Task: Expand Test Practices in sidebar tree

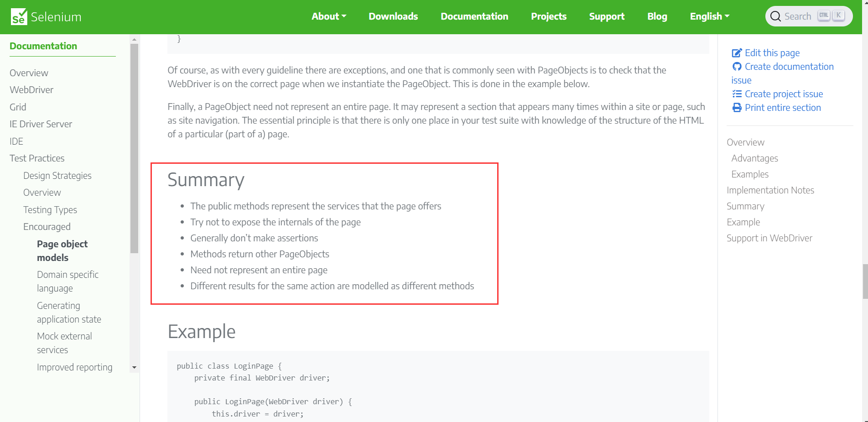Action: [37, 158]
